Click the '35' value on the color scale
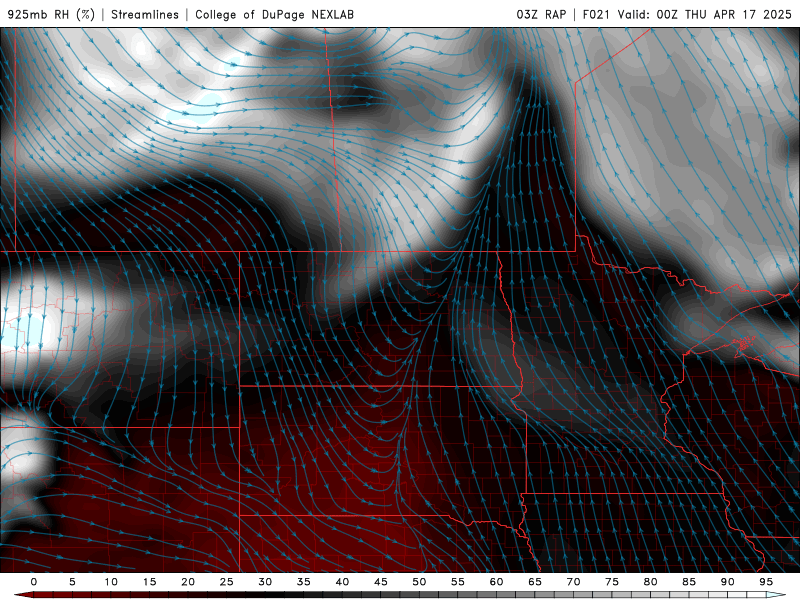Viewport: 800px width, 600px height. [x=304, y=582]
